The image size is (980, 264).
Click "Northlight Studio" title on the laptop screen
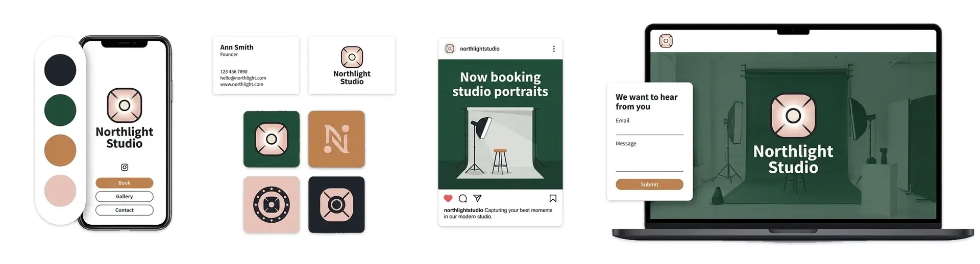(793, 159)
